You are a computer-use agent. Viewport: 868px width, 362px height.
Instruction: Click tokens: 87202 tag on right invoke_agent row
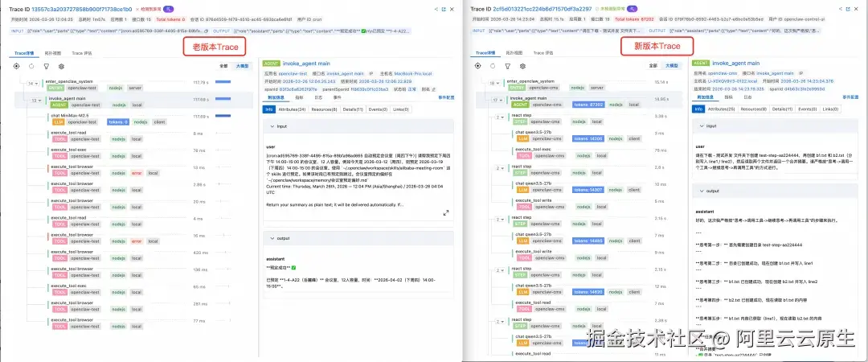click(x=589, y=105)
